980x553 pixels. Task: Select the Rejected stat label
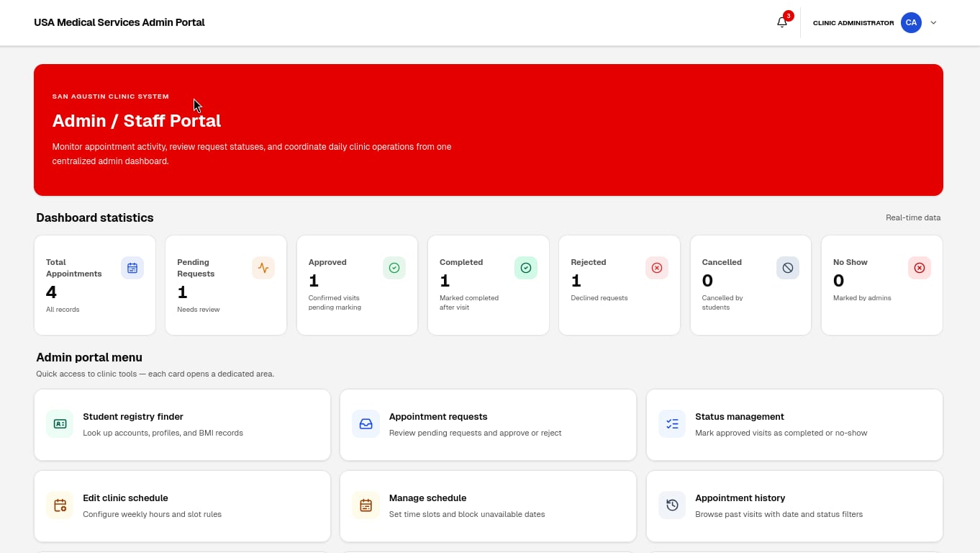(589, 262)
